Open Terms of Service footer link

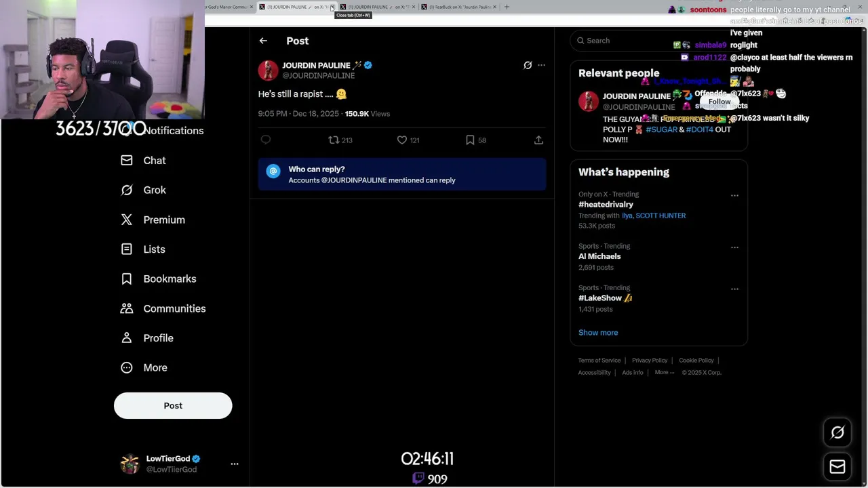coord(599,361)
